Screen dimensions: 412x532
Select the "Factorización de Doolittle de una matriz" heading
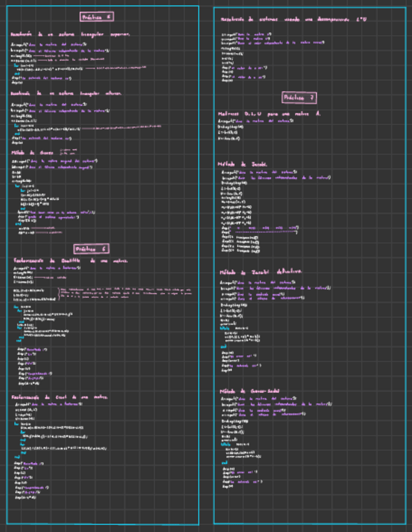click(x=72, y=260)
